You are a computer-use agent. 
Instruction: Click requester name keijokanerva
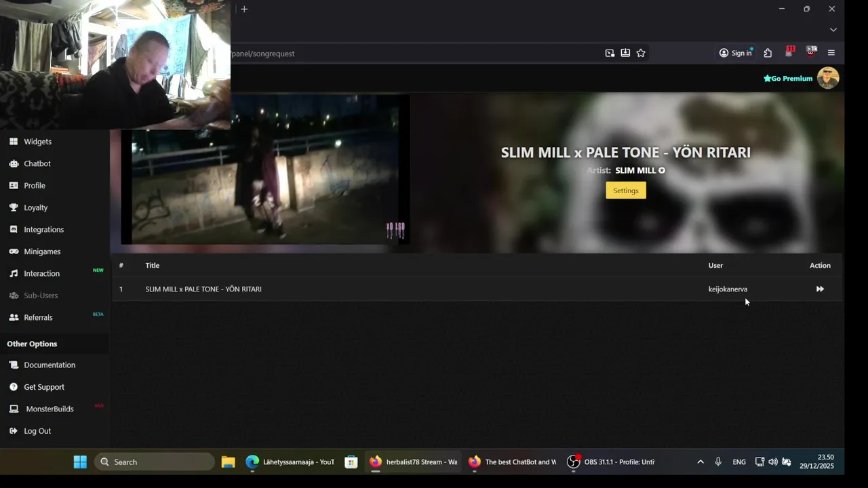[728, 289]
